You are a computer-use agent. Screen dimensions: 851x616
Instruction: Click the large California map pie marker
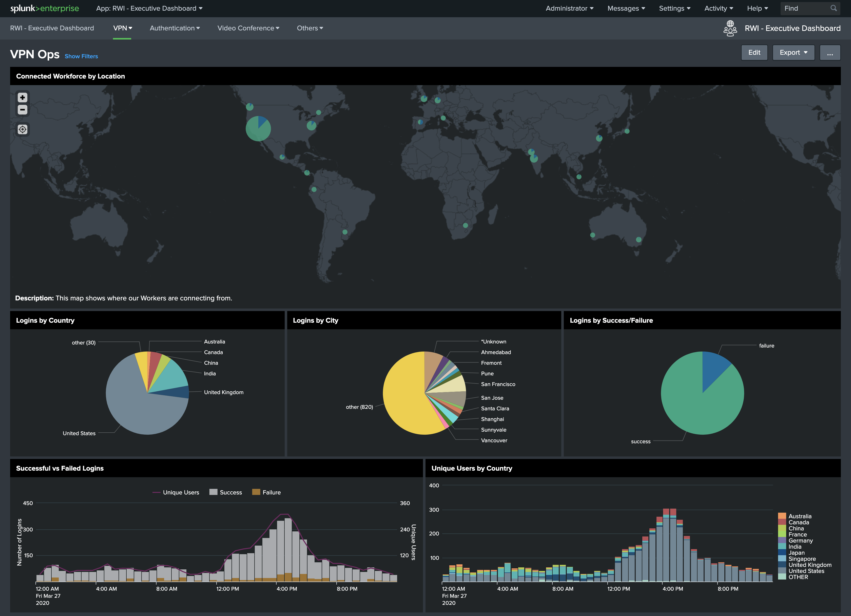click(258, 129)
